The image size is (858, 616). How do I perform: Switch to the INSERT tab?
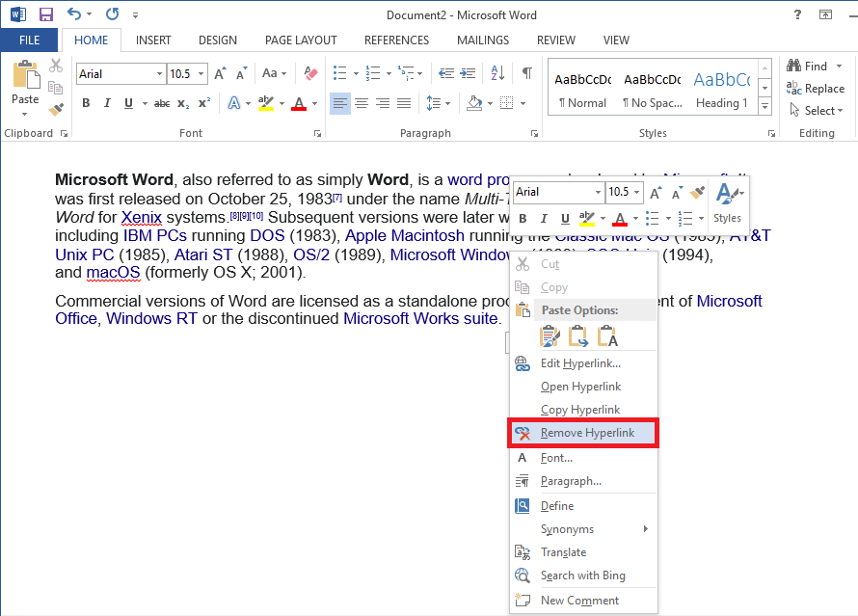pyautogui.click(x=153, y=40)
